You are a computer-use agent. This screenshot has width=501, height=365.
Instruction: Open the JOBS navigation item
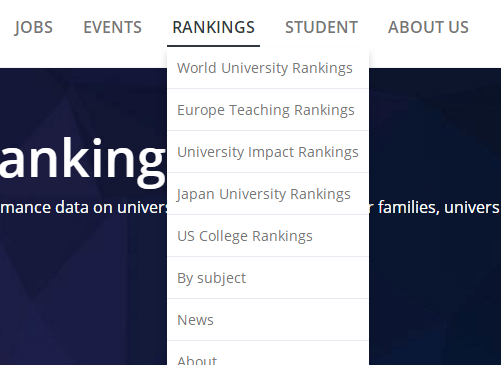point(34,27)
